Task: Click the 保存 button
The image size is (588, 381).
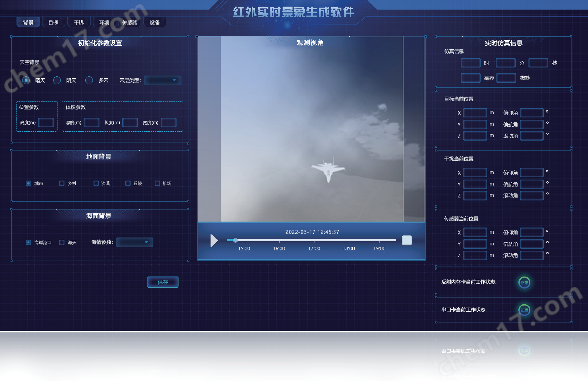Action: (x=163, y=282)
